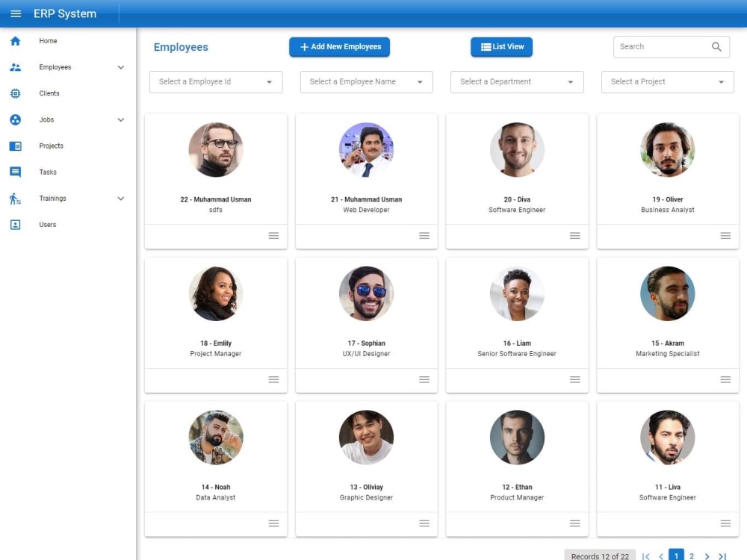The width and height of the screenshot is (747, 560).
Task: Open Projects in the sidebar
Action: [51, 146]
